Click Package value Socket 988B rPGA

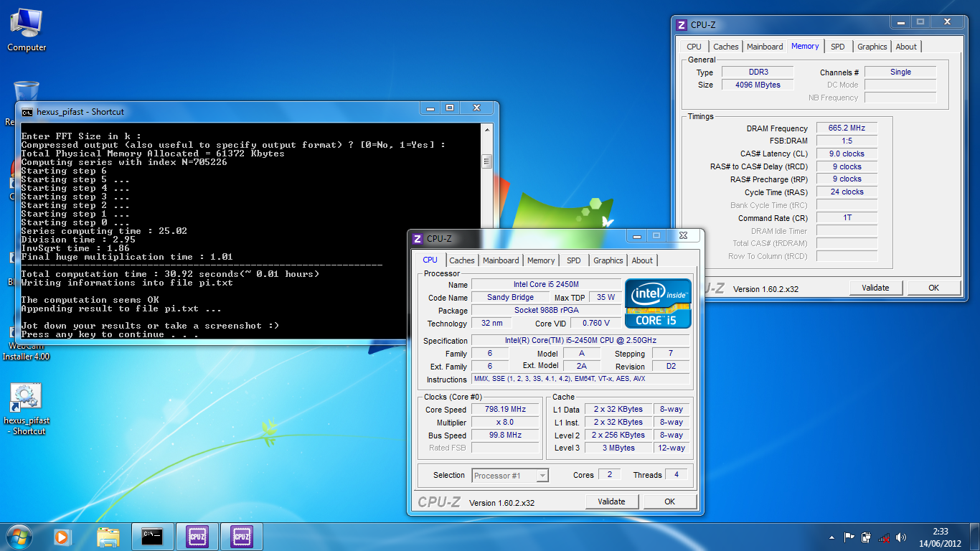click(546, 310)
